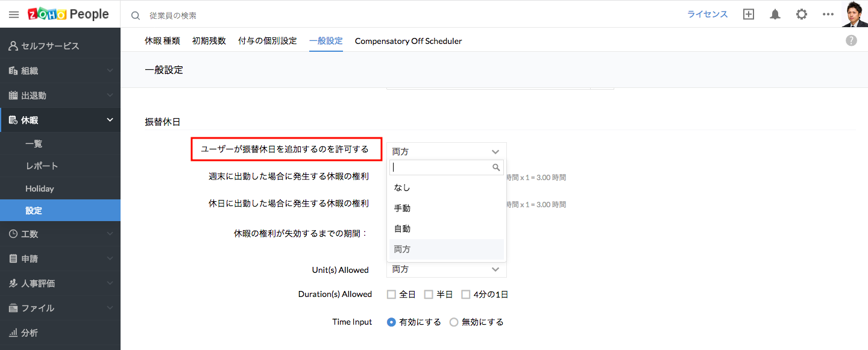Click the help question mark icon
Image resolution: width=868 pixels, height=350 pixels.
point(851,40)
